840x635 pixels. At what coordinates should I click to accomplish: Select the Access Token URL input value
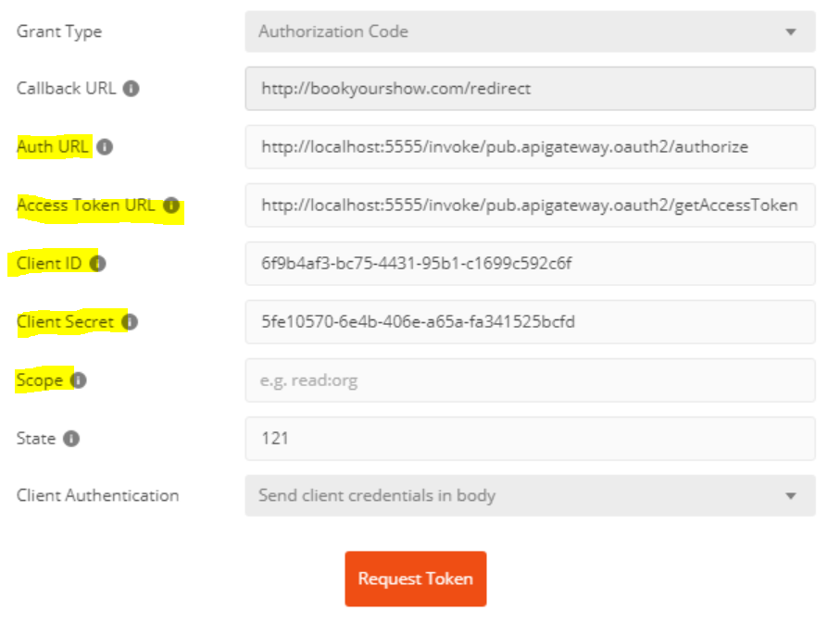pos(530,205)
